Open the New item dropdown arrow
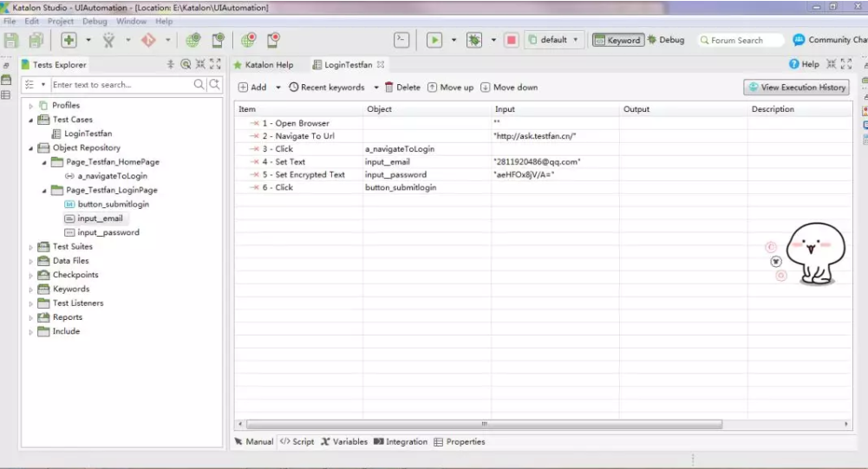The width and height of the screenshot is (868, 469). pyautogui.click(x=88, y=40)
